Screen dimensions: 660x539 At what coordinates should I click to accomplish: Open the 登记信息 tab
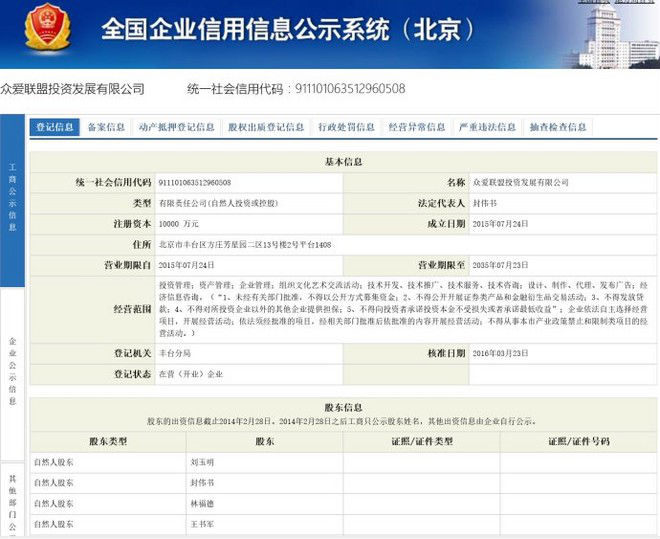click(55, 127)
